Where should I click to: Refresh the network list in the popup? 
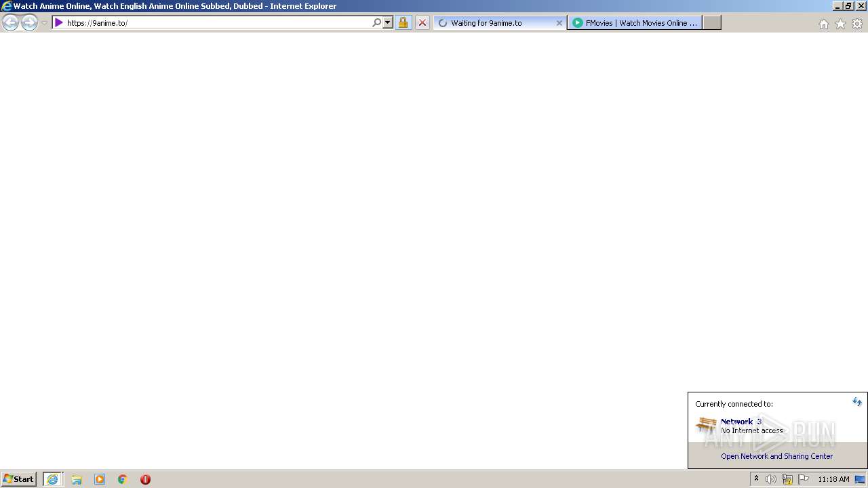click(857, 402)
